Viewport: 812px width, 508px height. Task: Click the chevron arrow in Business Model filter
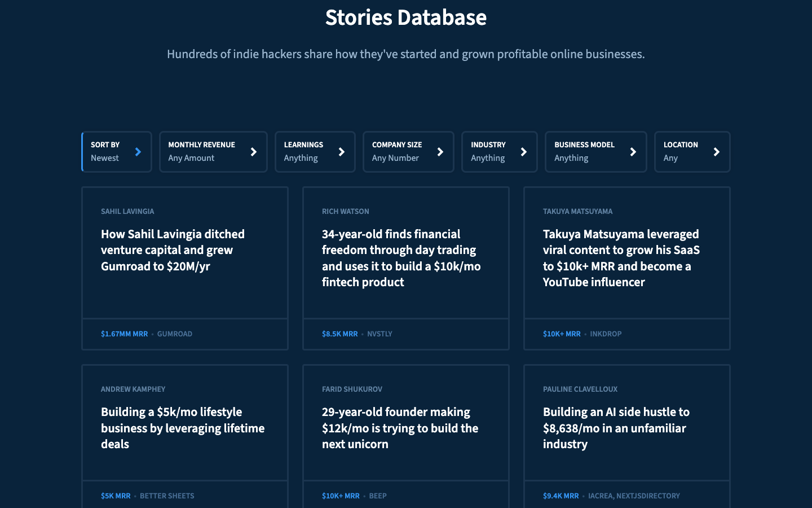pyautogui.click(x=633, y=152)
